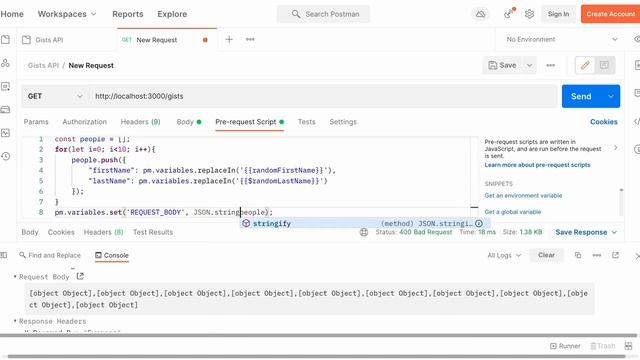Viewport: 640px width, 360px height.
Task: Expand the Save button dropdown arrow
Action: 529,65
